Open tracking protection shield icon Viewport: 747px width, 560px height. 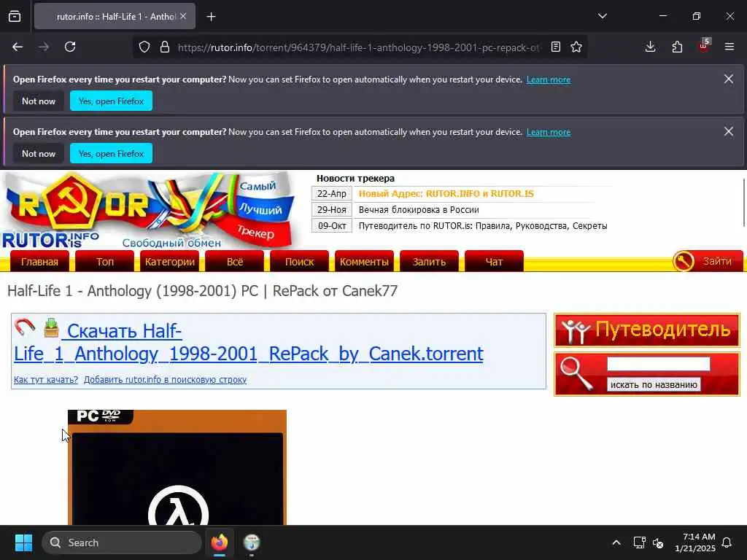point(144,47)
